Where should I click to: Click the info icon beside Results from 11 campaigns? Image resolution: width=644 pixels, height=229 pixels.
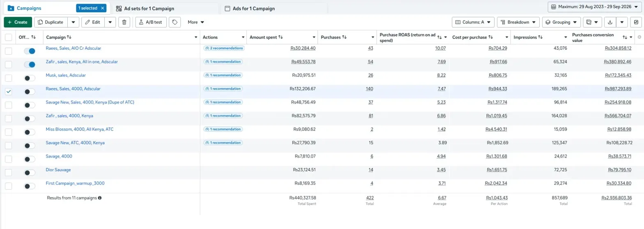(x=100, y=198)
